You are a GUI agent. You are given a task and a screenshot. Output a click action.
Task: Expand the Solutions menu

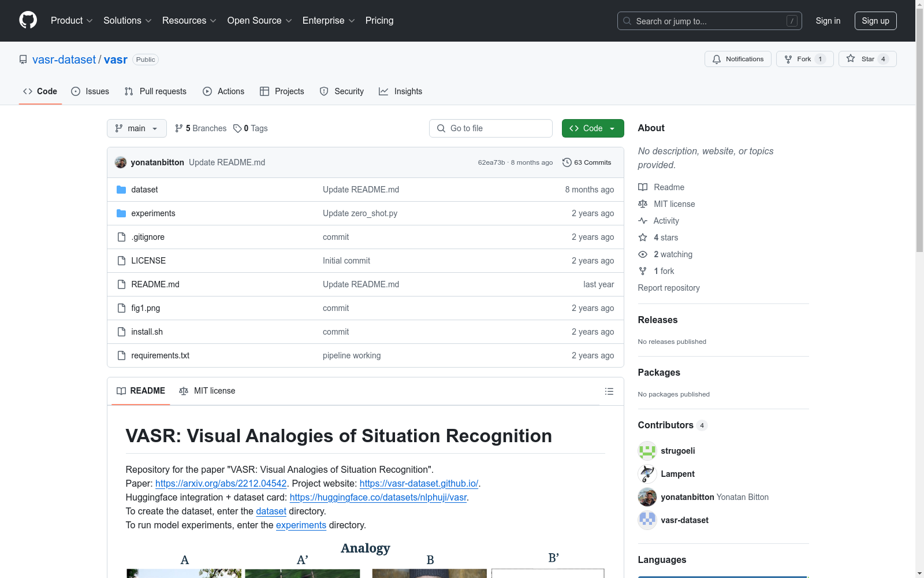(x=128, y=21)
